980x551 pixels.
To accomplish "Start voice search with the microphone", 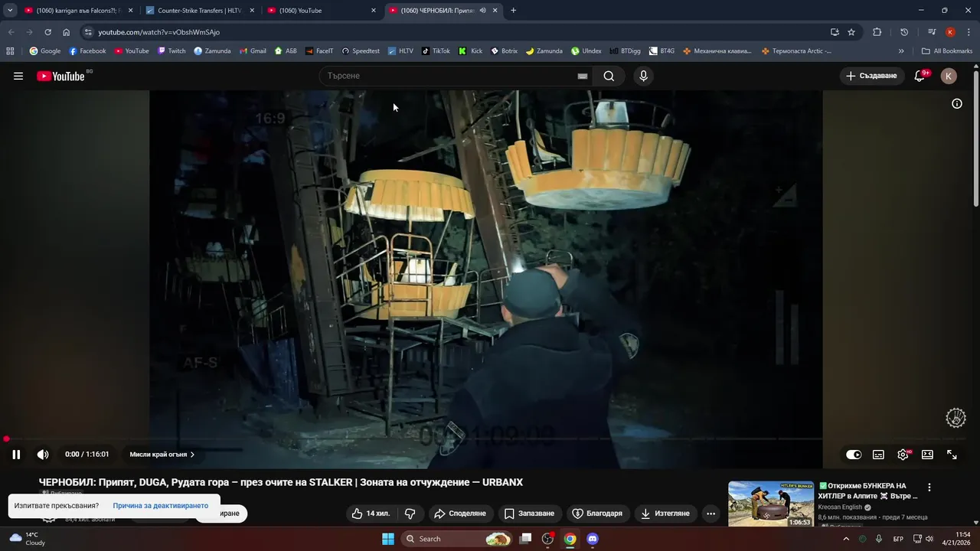I will [x=643, y=76].
